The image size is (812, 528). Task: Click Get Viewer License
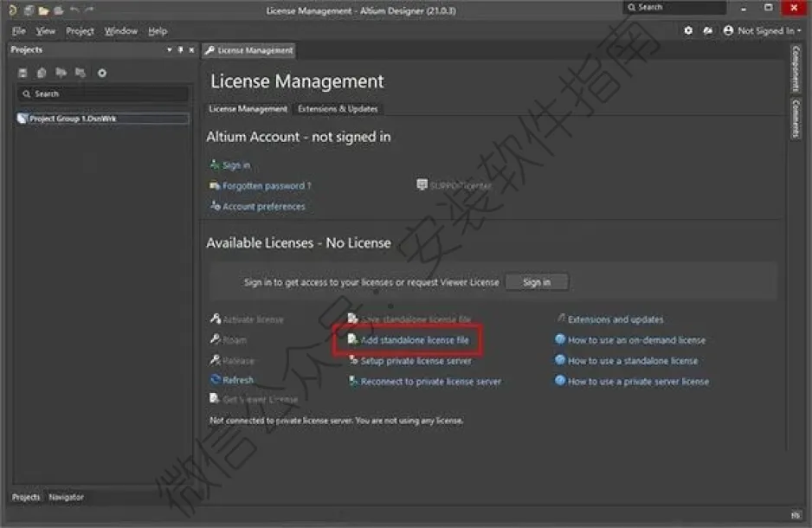point(261,400)
